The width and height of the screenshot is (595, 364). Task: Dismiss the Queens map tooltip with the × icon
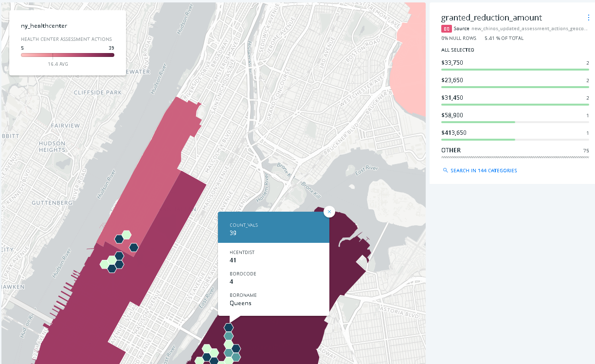point(329,212)
